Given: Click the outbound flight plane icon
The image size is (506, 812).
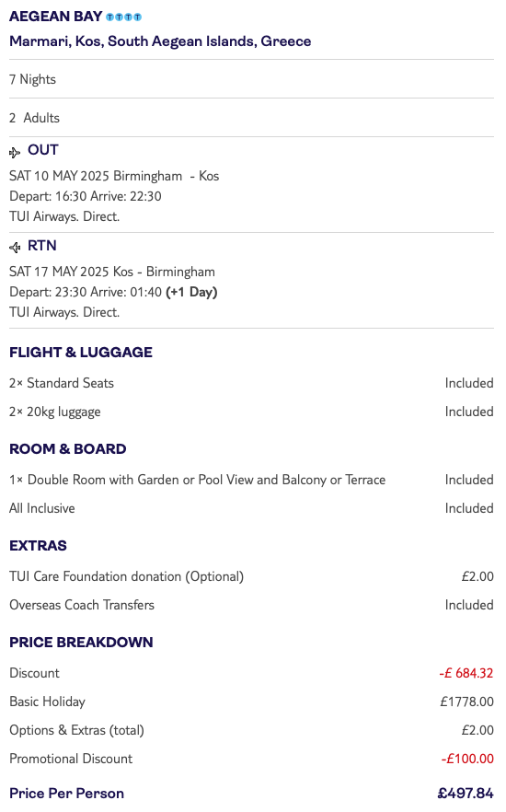Looking at the screenshot, I should click(15, 152).
